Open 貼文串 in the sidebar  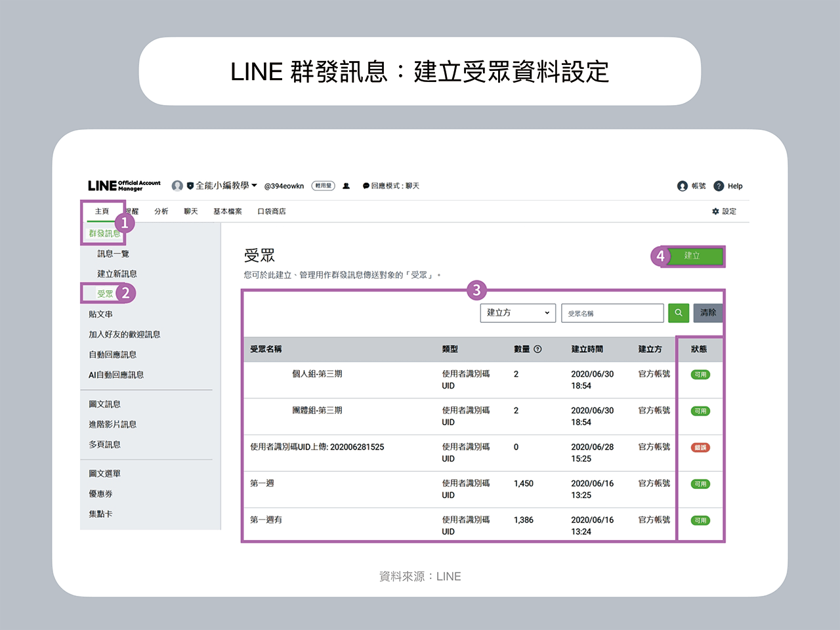(100, 314)
